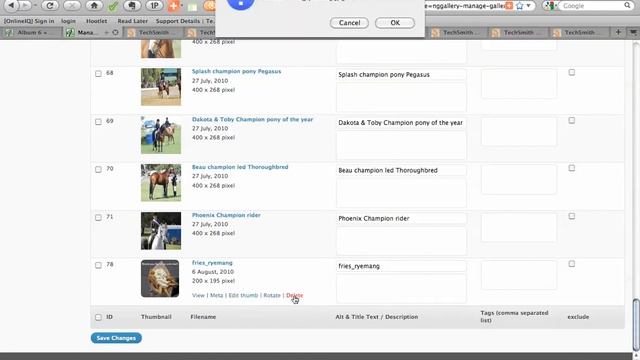Image resolution: width=640 pixels, height=360 pixels.
Task: Switch to the last TechSmith tab on right
Action: pos(580,32)
